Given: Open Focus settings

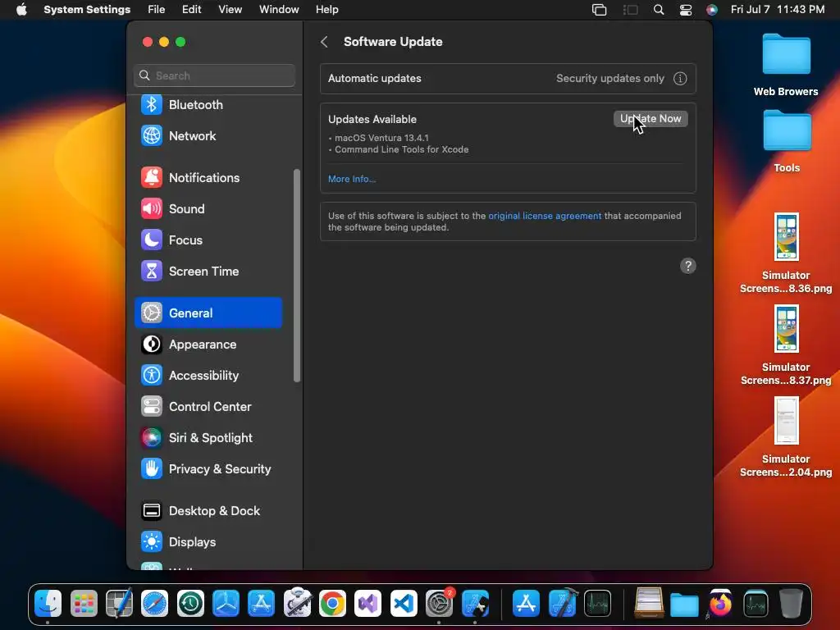Looking at the screenshot, I should click(x=208, y=240).
